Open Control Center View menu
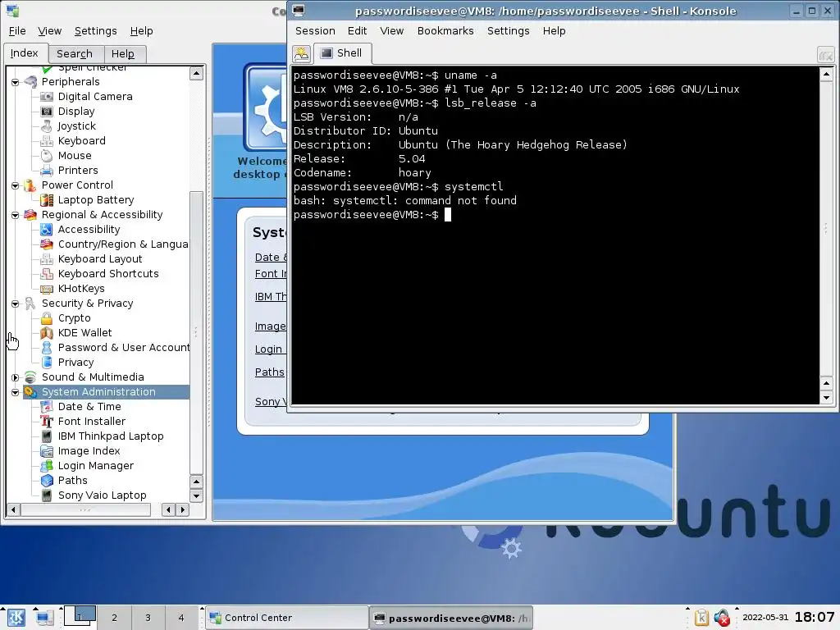Image resolution: width=840 pixels, height=630 pixels. 49,31
